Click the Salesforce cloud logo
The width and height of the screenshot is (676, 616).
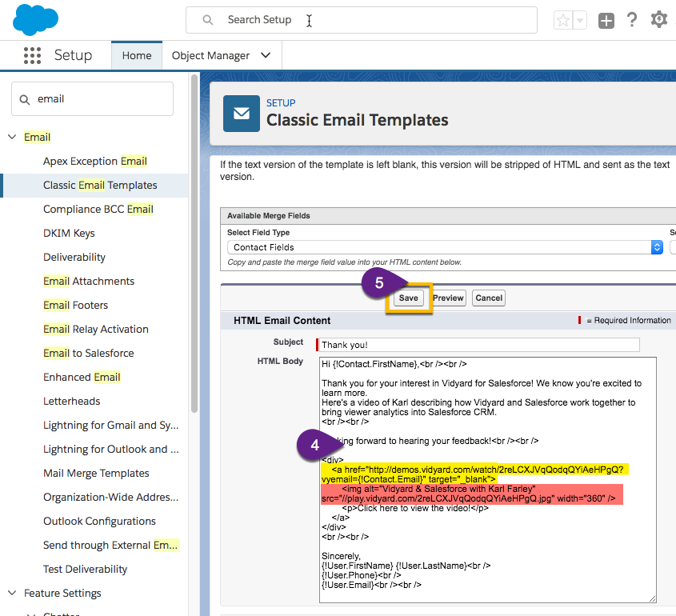click(x=35, y=19)
